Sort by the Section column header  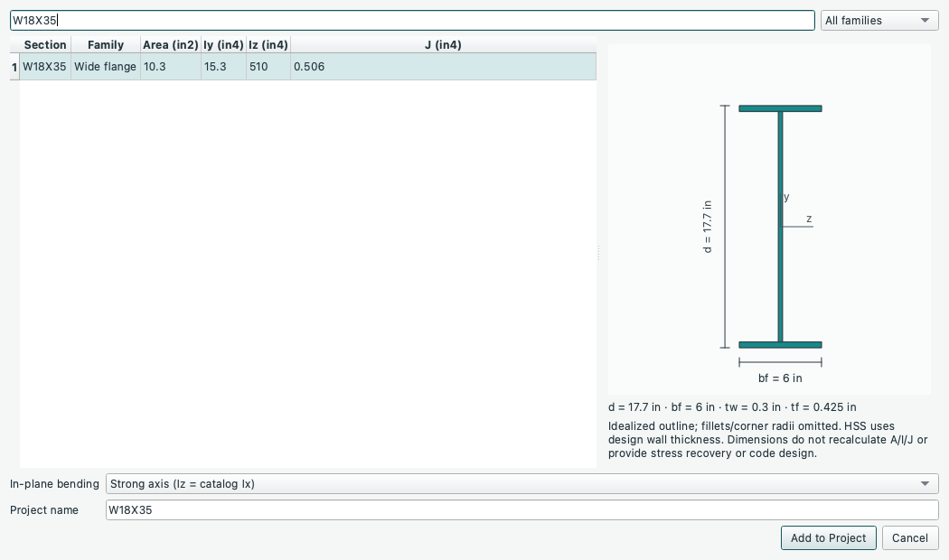pos(45,45)
